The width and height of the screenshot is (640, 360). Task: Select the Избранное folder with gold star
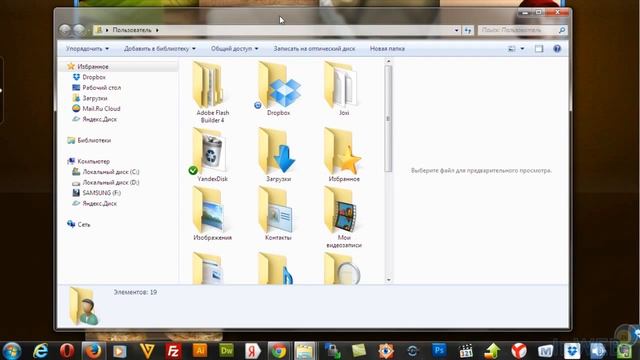pyautogui.click(x=344, y=154)
